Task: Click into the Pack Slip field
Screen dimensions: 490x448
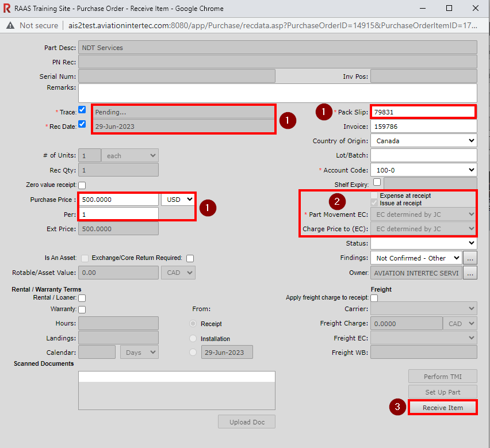Action: tap(423, 112)
